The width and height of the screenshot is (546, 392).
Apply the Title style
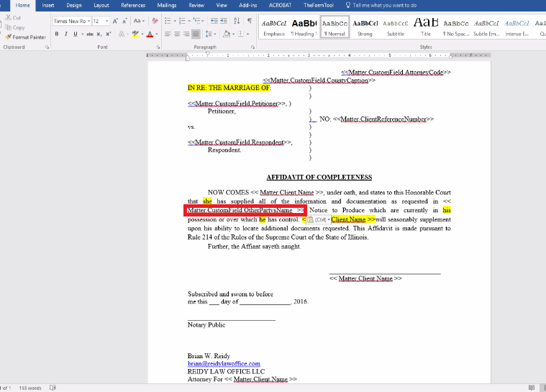coord(426,27)
